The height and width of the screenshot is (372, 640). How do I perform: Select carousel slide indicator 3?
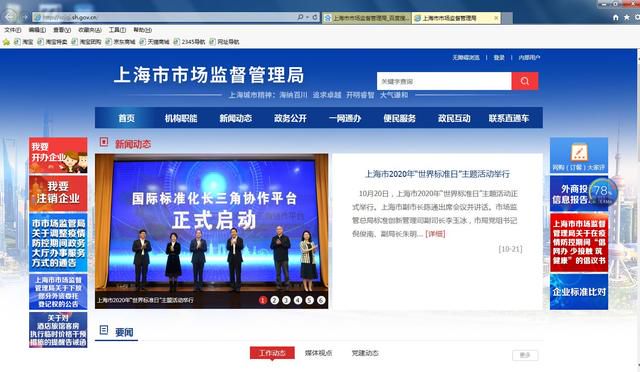coord(286,300)
